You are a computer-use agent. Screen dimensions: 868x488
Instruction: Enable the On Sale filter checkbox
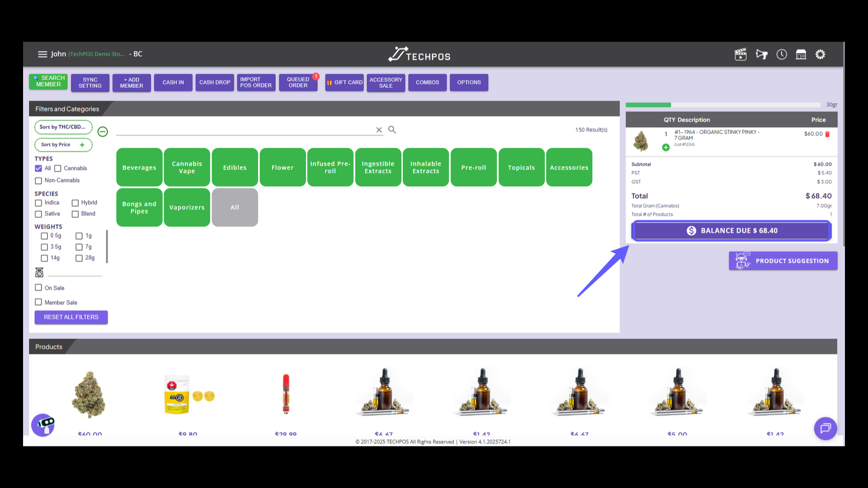(x=38, y=287)
